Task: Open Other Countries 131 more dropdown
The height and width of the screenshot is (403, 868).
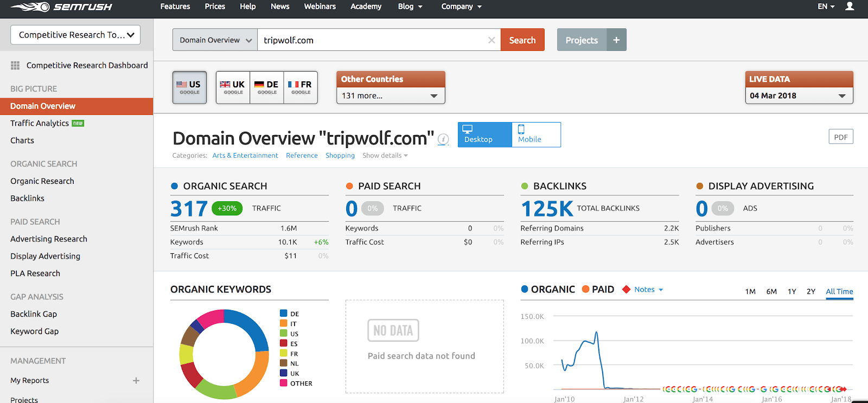Action: (x=391, y=95)
